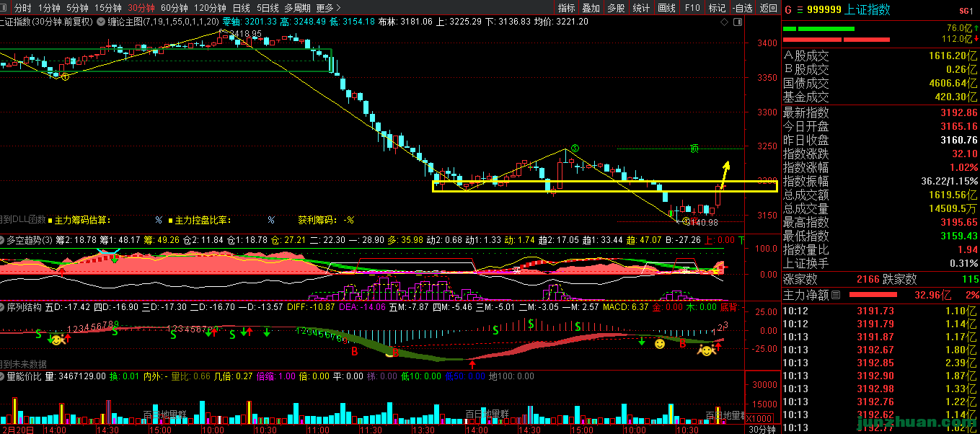Image resolution: width=980 pixels, height=434 pixels.
Task: Open the 统计 statistics button
Action: pyautogui.click(x=640, y=8)
